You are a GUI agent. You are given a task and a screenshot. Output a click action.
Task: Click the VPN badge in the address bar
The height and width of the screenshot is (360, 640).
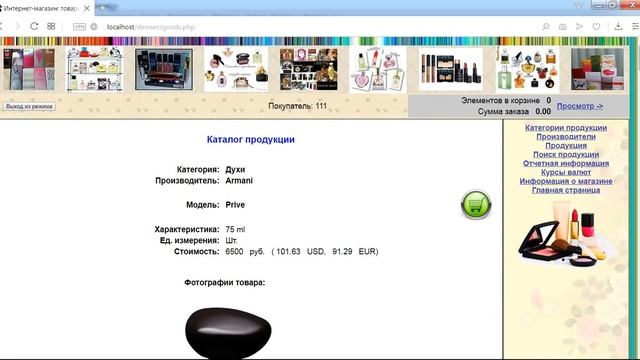79,27
